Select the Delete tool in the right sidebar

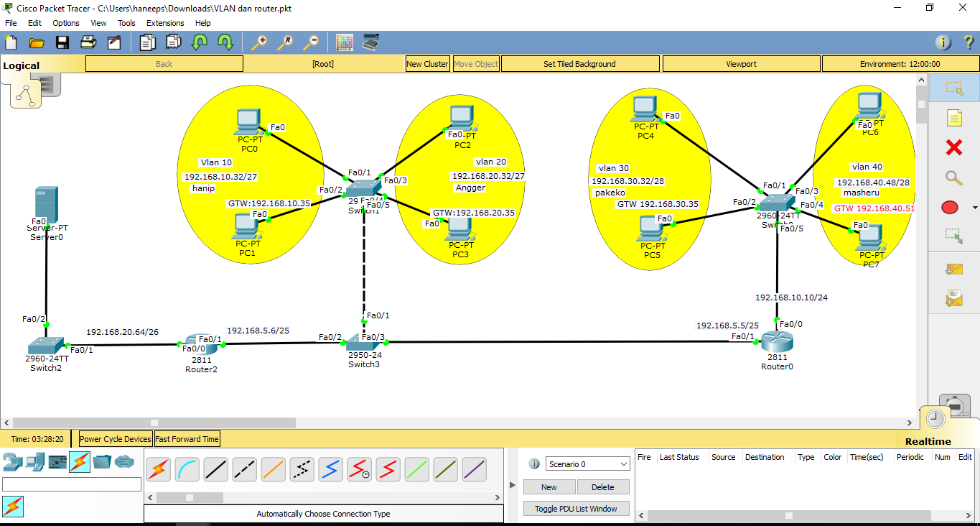coord(955,148)
